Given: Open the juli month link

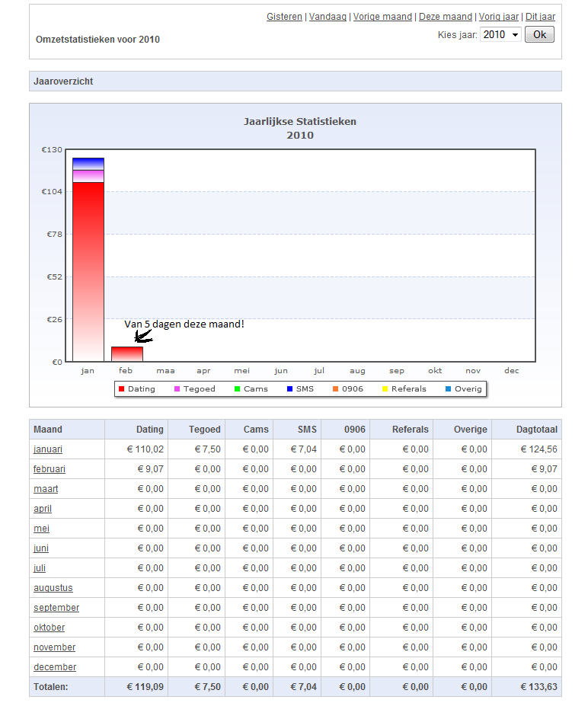Looking at the screenshot, I should click(40, 568).
